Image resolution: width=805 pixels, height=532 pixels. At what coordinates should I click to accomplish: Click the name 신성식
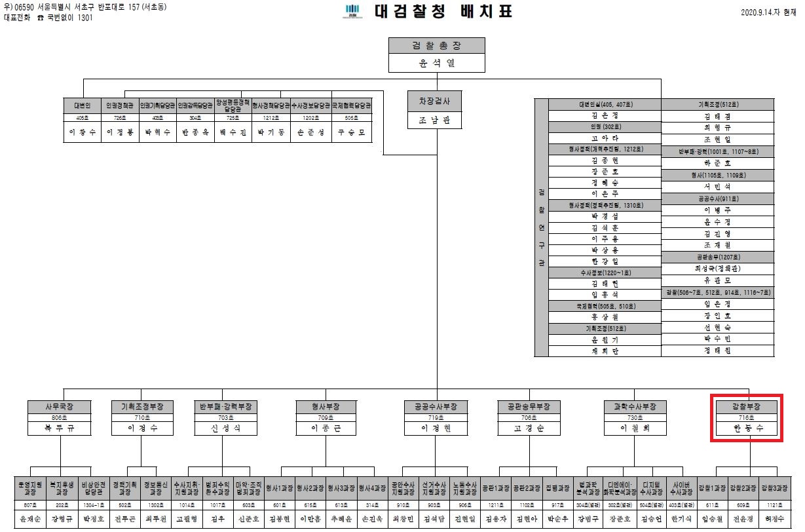(225, 429)
